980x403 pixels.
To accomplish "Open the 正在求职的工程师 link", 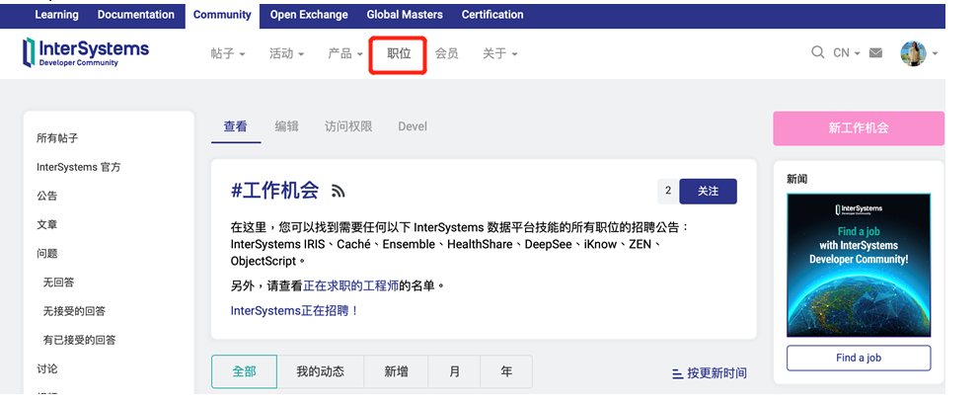I will [350, 285].
